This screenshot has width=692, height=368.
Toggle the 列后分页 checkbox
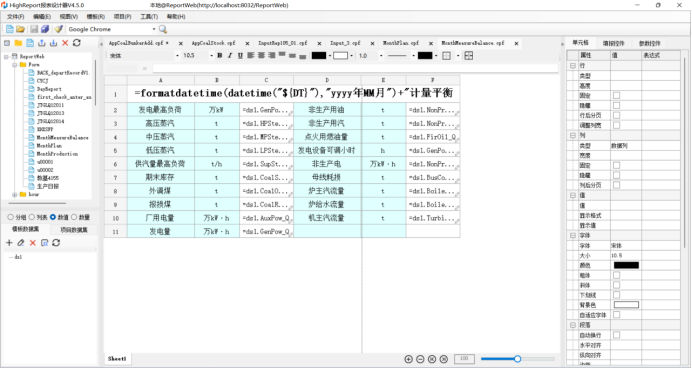pyautogui.click(x=617, y=185)
